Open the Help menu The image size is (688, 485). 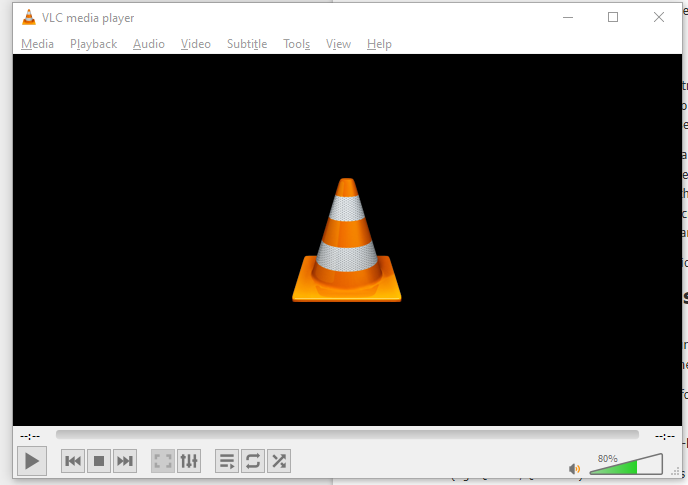(379, 44)
